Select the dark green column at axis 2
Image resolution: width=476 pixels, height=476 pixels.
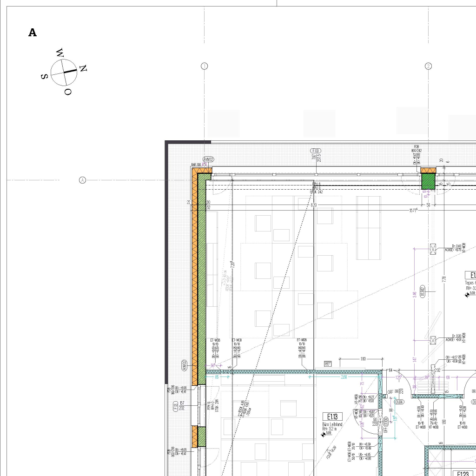click(x=428, y=181)
